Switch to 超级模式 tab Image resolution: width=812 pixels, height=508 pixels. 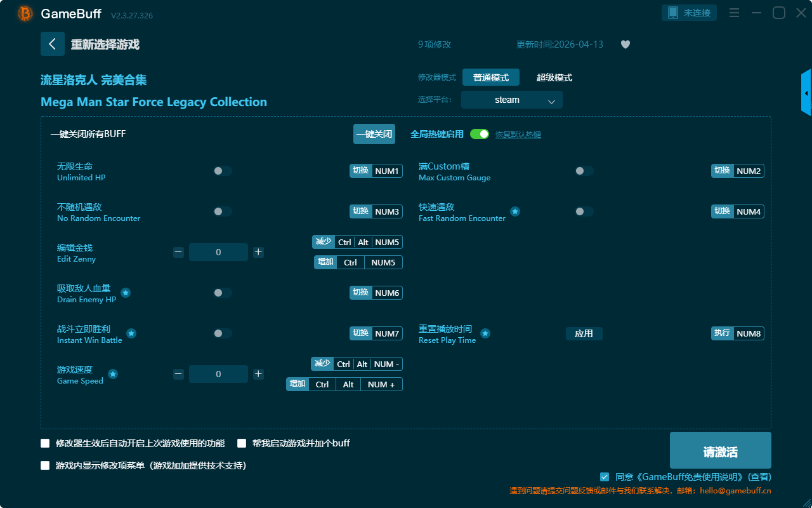(x=554, y=77)
